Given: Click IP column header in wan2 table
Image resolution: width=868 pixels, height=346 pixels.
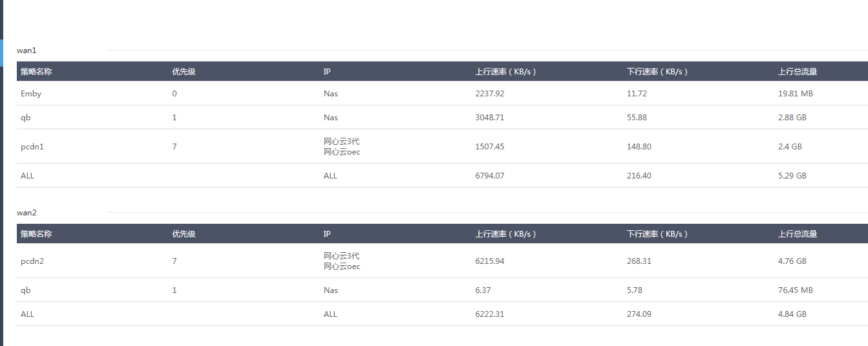Looking at the screenshot, I should pyautogui.click(x=327, y=234).
